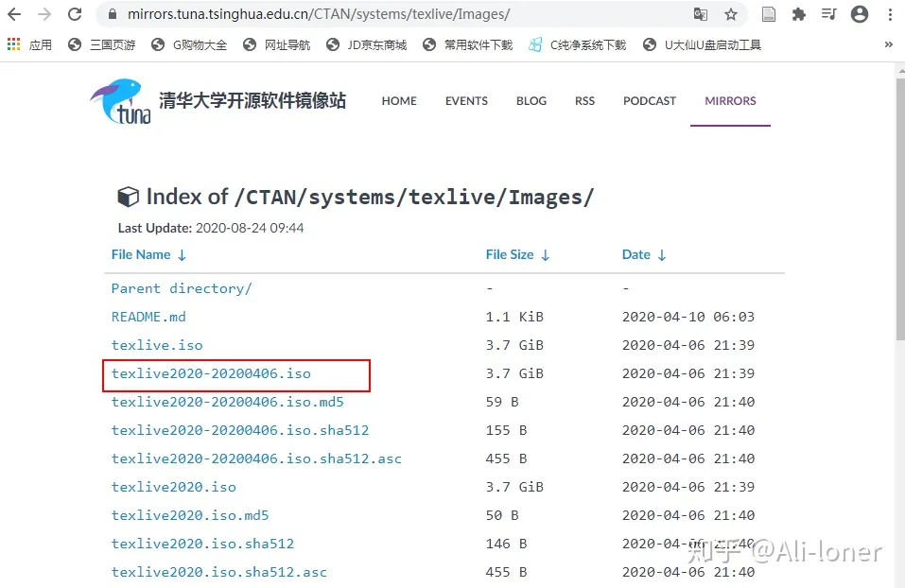
Task: Open the PODCAST nav item
Action: (x=650, y=100)
